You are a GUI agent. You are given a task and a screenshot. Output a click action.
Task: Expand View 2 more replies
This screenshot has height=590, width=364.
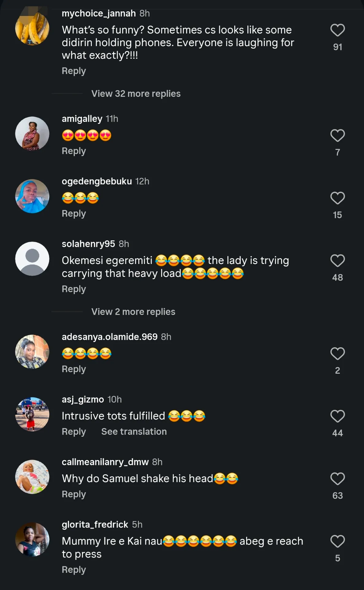pos(133,312)
